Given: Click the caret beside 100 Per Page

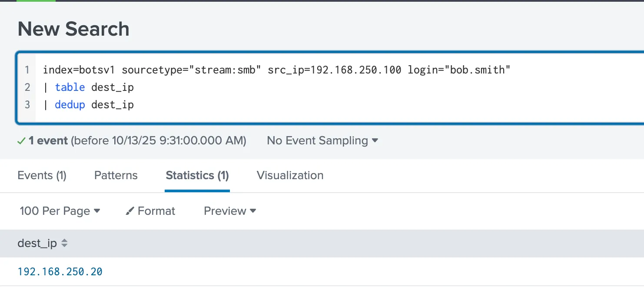Looking at the screenshot, I should coord(97,211).
